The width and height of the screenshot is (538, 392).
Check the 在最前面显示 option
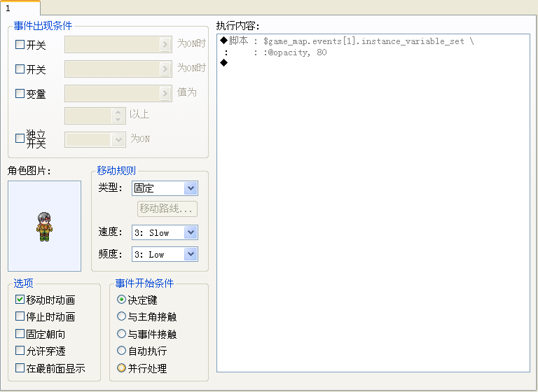pos(20,368)
